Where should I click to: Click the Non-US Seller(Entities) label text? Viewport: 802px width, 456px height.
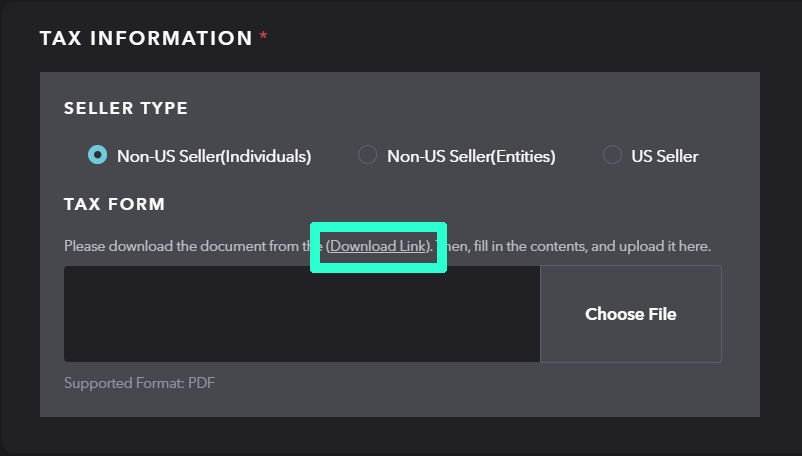click(x=471, y=156)
